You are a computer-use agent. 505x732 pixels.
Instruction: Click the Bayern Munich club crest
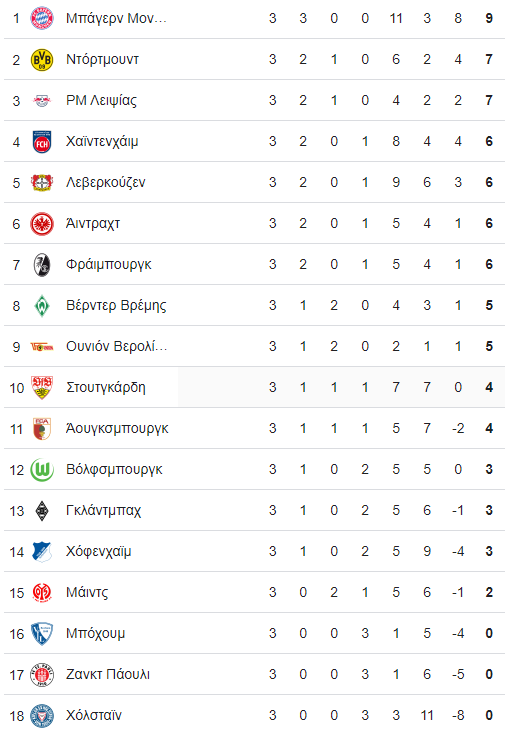click(42, 18)
